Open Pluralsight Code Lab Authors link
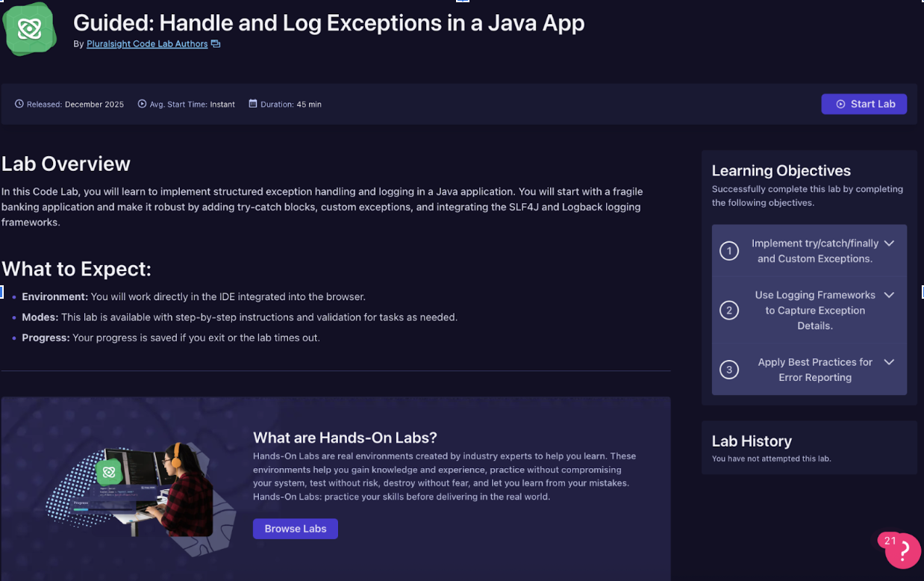The image size is (924, 581). tap(147, 44)
